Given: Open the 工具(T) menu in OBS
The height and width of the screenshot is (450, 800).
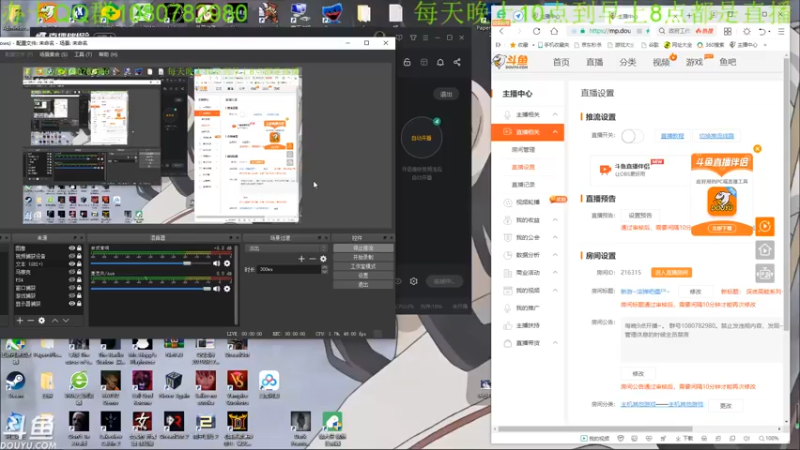Looking at the screenshot, I should coord(83,54).
